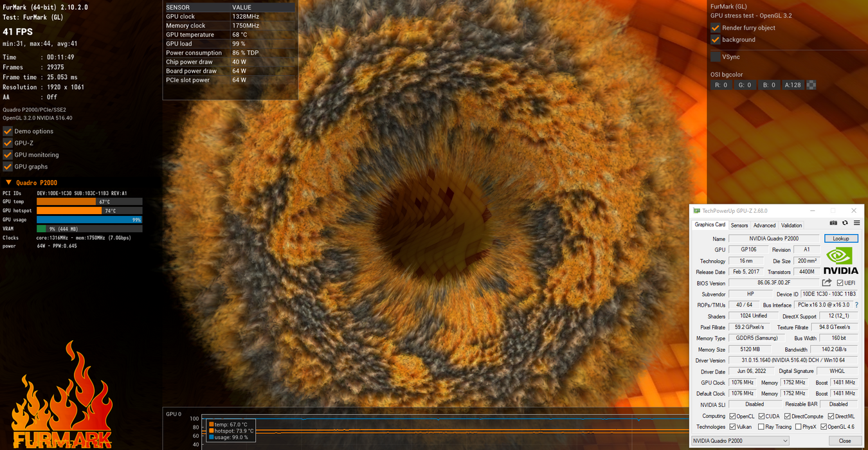Toggle the UEFI checkbox in GPU-Z

click(x=840, y=283)
